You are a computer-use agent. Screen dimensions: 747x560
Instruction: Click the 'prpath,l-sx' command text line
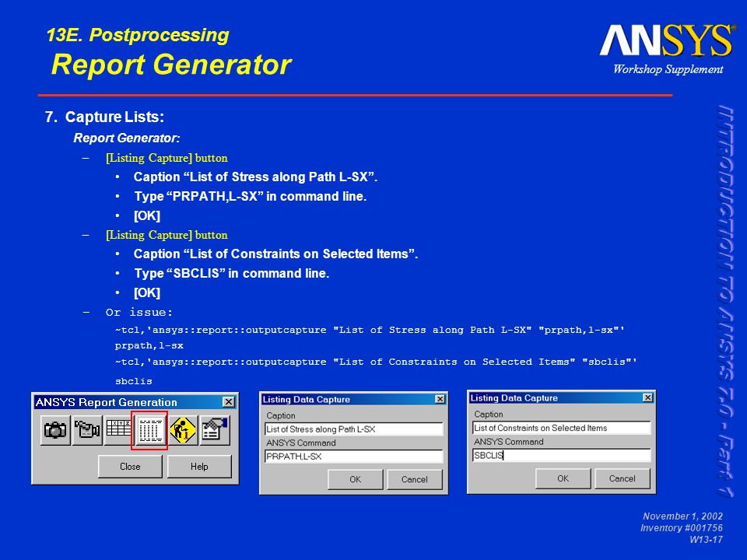pos(149,345)
